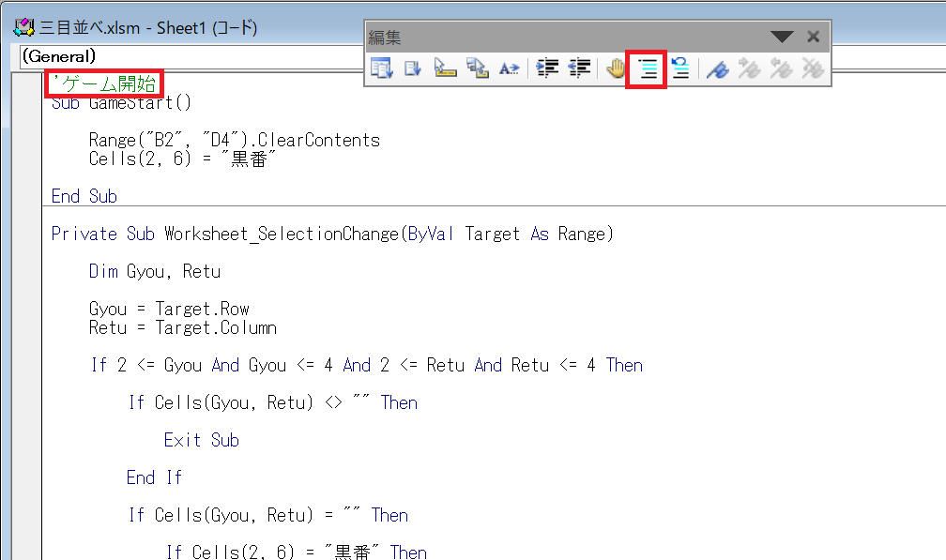This screenshot has height=560, width=946.
Task: Jump to the previous bookmark
Action: click(781, 68)
